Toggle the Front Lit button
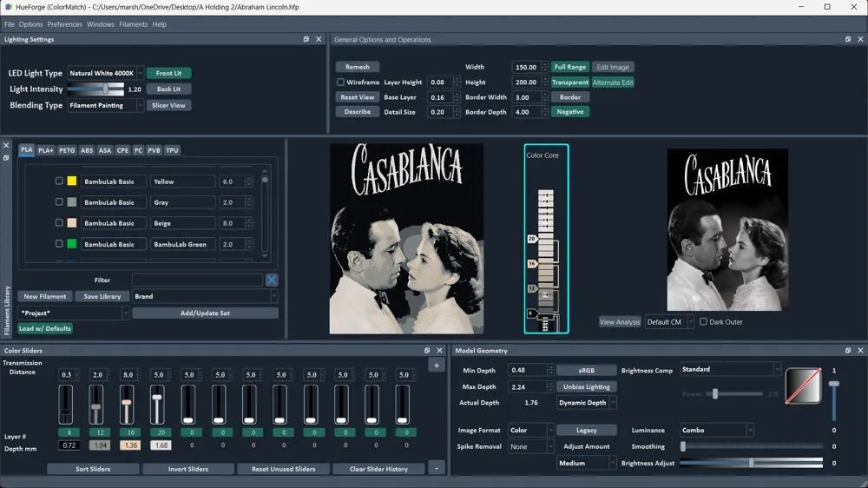The height and width of the screenshot is (488, 868). [169, 73]
